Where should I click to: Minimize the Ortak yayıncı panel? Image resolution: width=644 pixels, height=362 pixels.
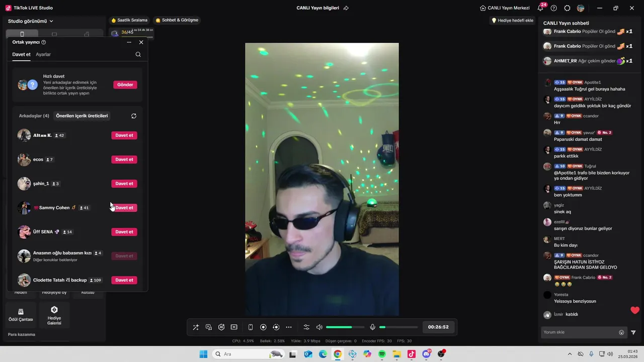point(129,42)
